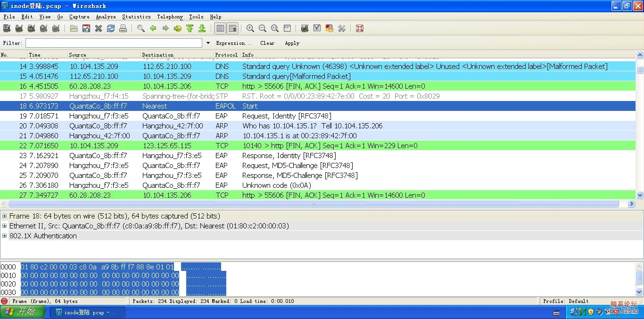
Task: Zoom out on the packet list text
Action: pyautogui.click(x=263, y=28)
